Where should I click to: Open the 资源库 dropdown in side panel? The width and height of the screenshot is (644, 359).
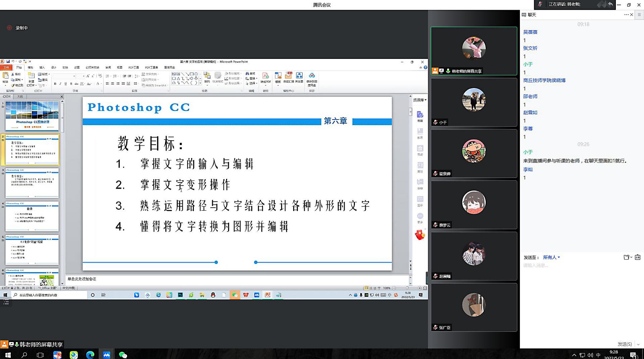(x=420, y=100)
